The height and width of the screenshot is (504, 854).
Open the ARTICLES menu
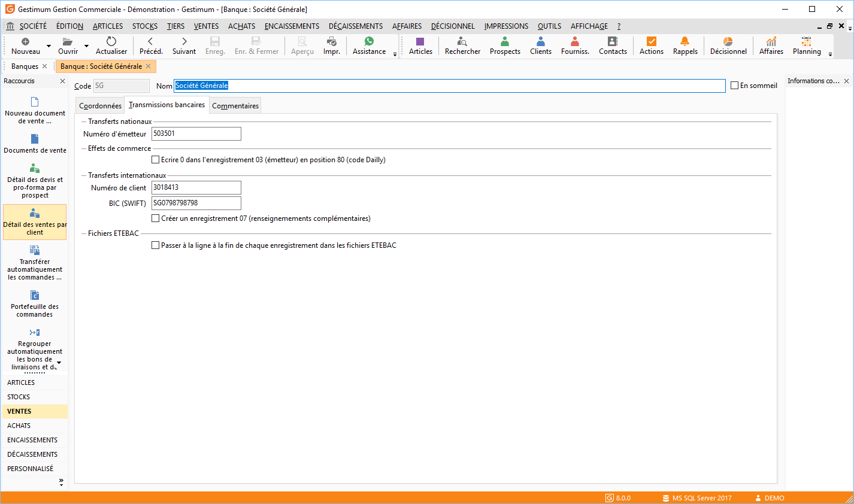tap(108, 26)
